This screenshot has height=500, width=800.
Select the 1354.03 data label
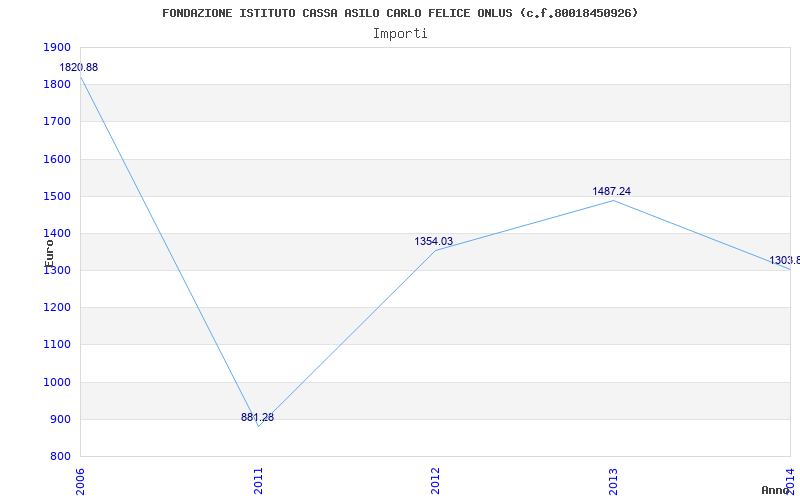pyautogui.click(x=434, y=241)
